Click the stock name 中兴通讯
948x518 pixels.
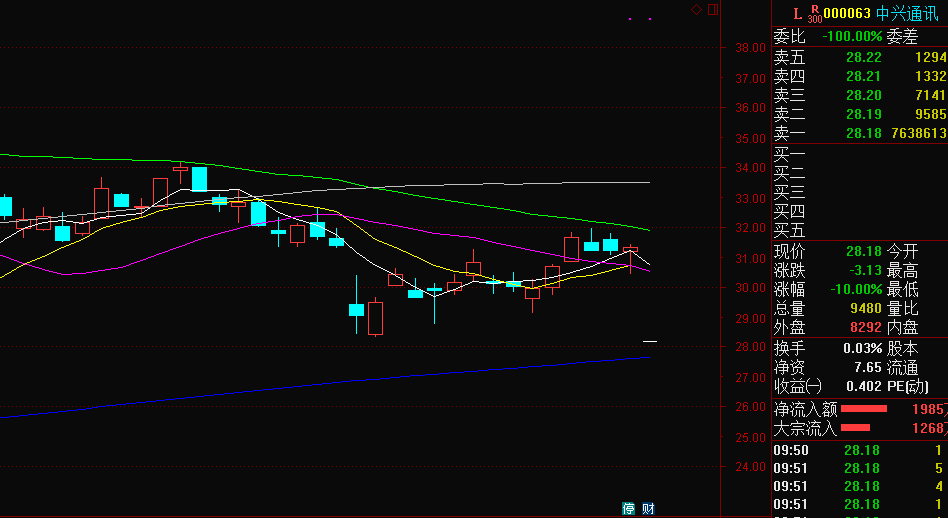[x=907, y=13]
